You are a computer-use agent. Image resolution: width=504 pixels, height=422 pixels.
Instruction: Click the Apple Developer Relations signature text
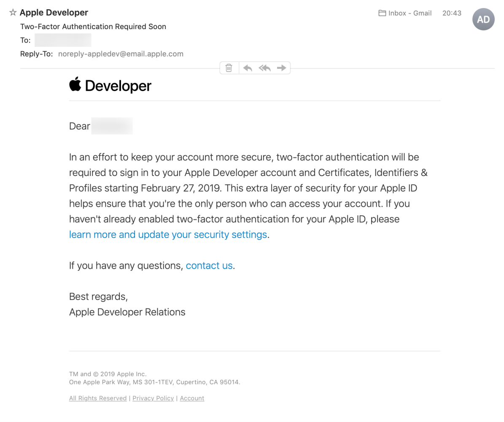[x=127, y=312]
